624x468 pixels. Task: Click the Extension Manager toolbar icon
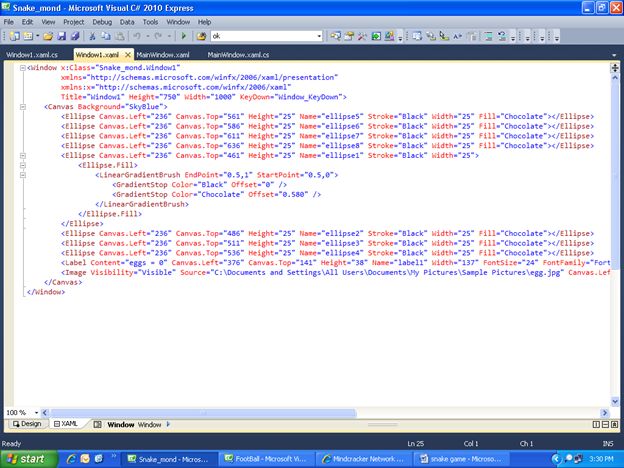tap(390, 36)
